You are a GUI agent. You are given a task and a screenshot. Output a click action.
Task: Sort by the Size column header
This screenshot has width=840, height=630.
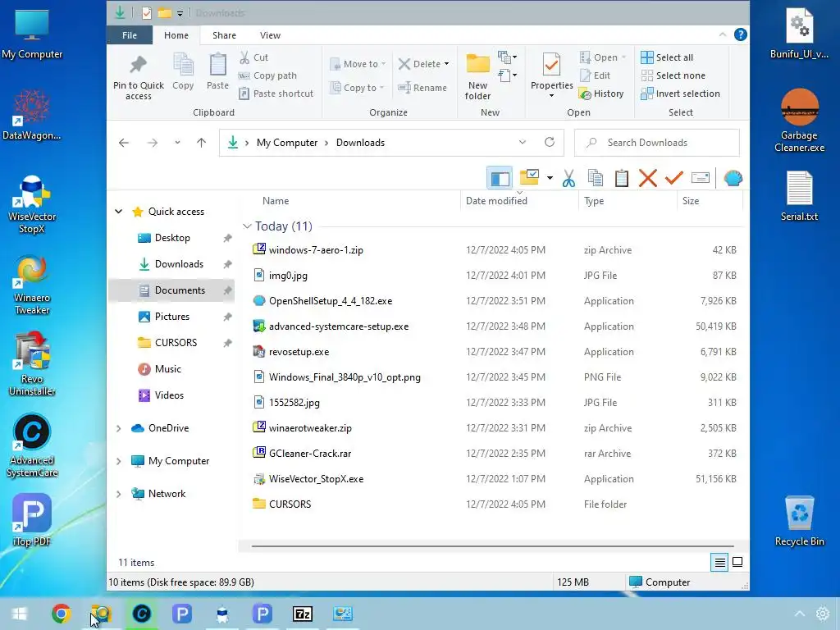click(690, 201)
